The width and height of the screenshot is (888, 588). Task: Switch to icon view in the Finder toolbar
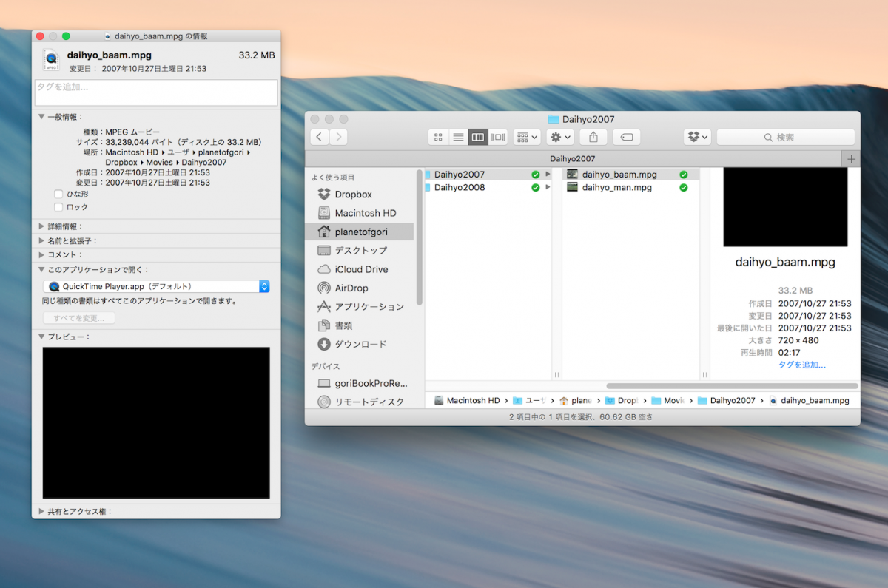point(438,137)
